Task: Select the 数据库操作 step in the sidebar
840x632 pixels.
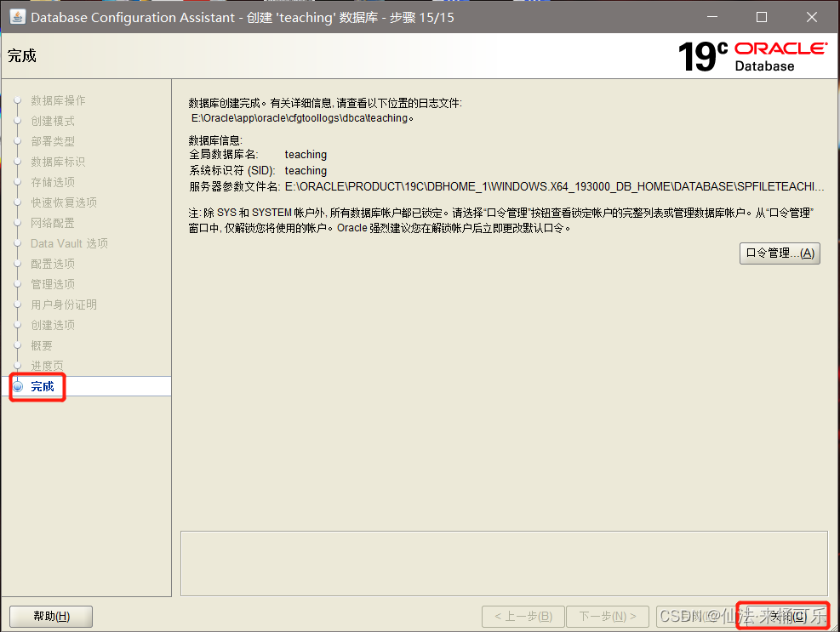Action: click(58, 100)
